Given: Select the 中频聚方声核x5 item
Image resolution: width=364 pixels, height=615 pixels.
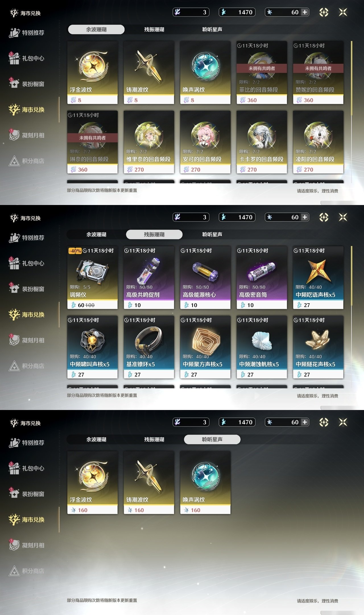Looking at the screenshot, I should pos(205,347).
